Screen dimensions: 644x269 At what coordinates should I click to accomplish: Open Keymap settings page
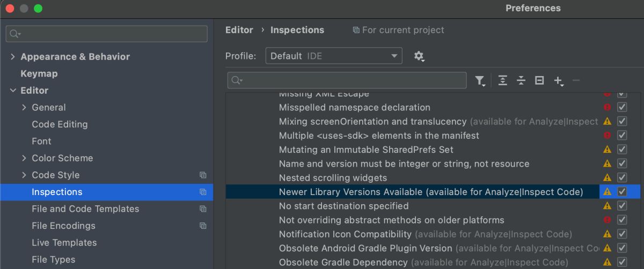point(39,73)
